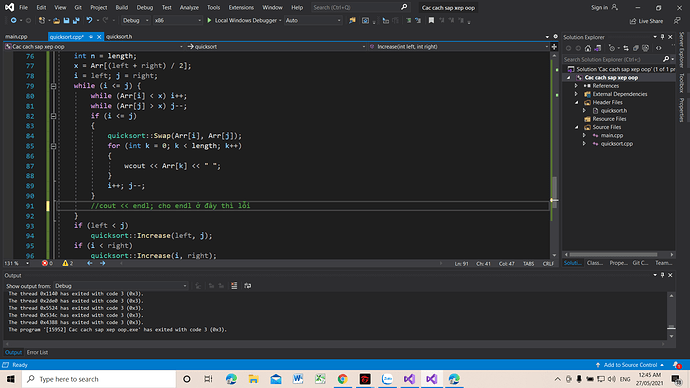This screenshot has width=690, height=388.
Task: Switch views icon in Solution Explorer toolbar
Action: pos(598,48)
